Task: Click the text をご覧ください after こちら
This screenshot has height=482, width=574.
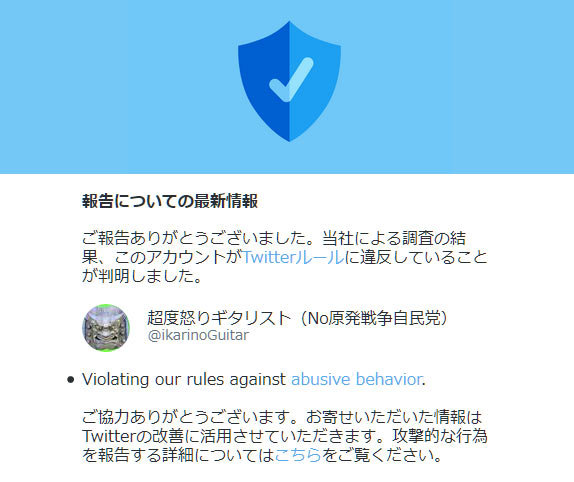Action: 381,455
